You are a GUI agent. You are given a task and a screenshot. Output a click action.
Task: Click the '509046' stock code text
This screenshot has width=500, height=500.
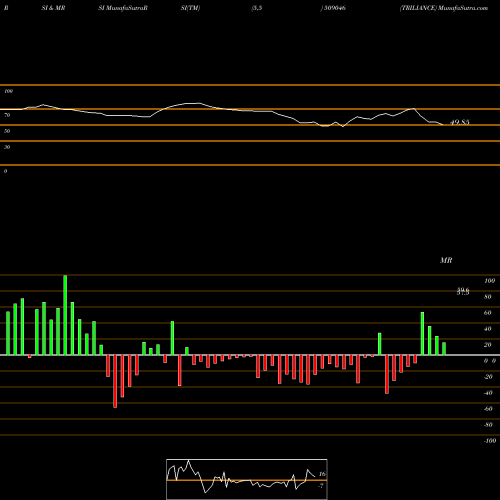click(335, 8)
